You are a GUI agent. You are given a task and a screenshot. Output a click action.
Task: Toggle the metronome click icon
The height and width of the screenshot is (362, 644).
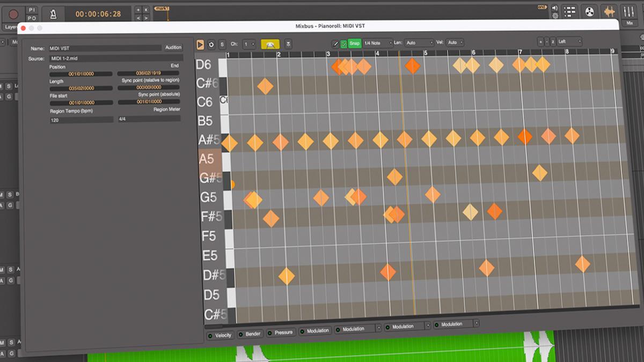click(53, 14)
